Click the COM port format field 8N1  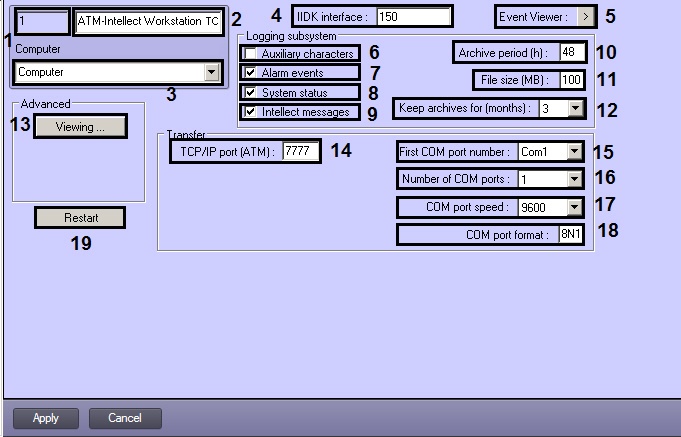(x=570, y=235)
